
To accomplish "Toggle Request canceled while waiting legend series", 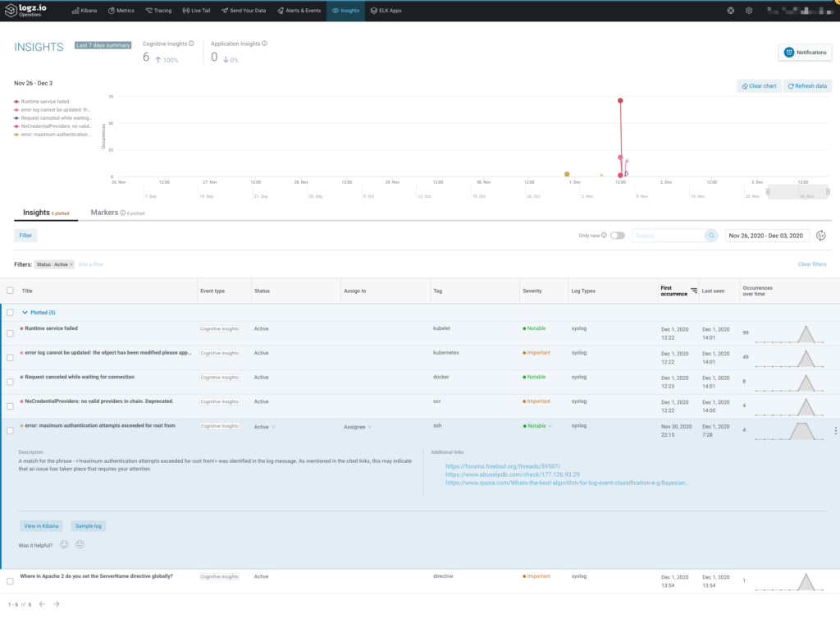I will click(x=53, y=118).
